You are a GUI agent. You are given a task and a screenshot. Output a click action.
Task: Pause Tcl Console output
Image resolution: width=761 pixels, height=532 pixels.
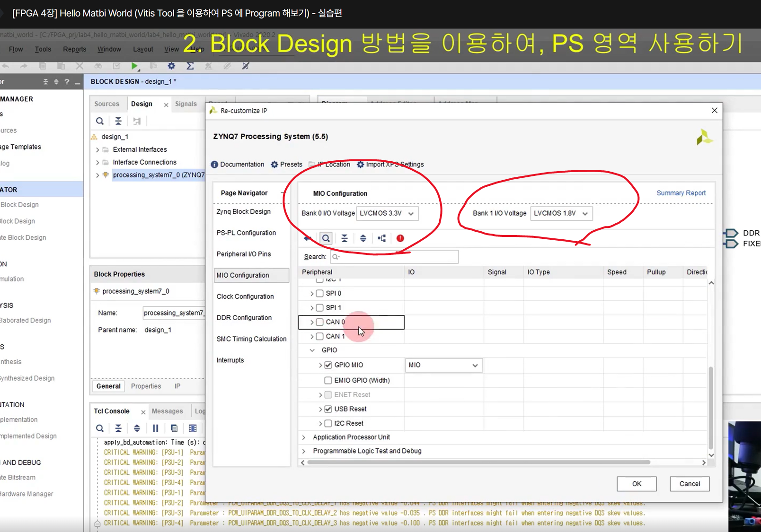[156, 428]
